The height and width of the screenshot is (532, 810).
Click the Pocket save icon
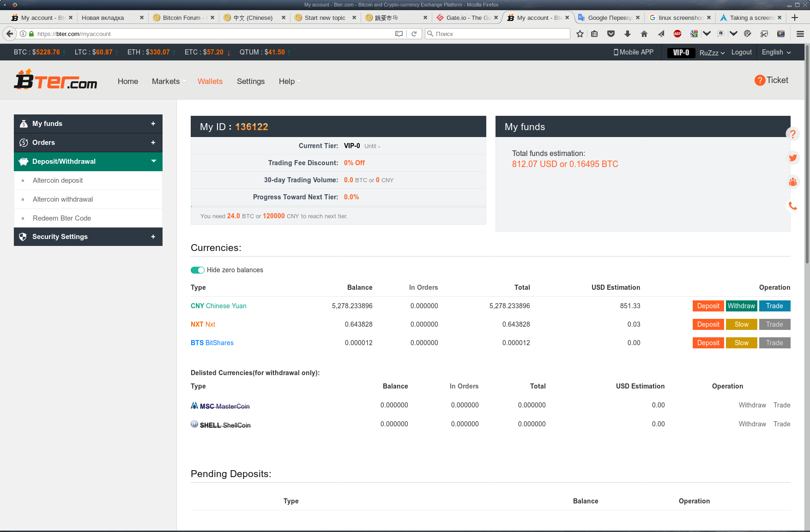click(x=611, y=34)
